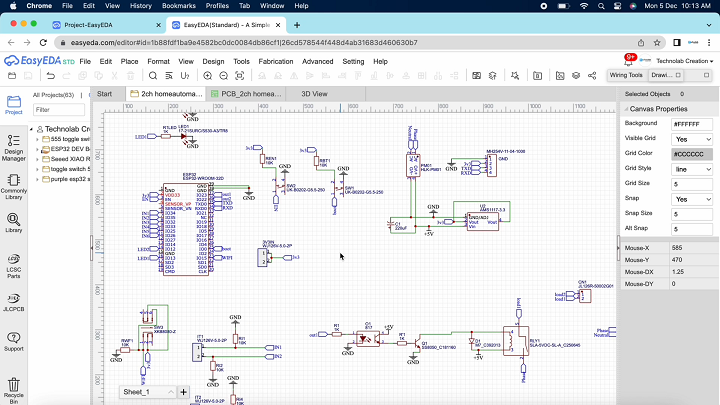720x405 pixels.
Task: Click the Fit to Window zoom icon
Action: pyautogui.click(x=240, y=76)
